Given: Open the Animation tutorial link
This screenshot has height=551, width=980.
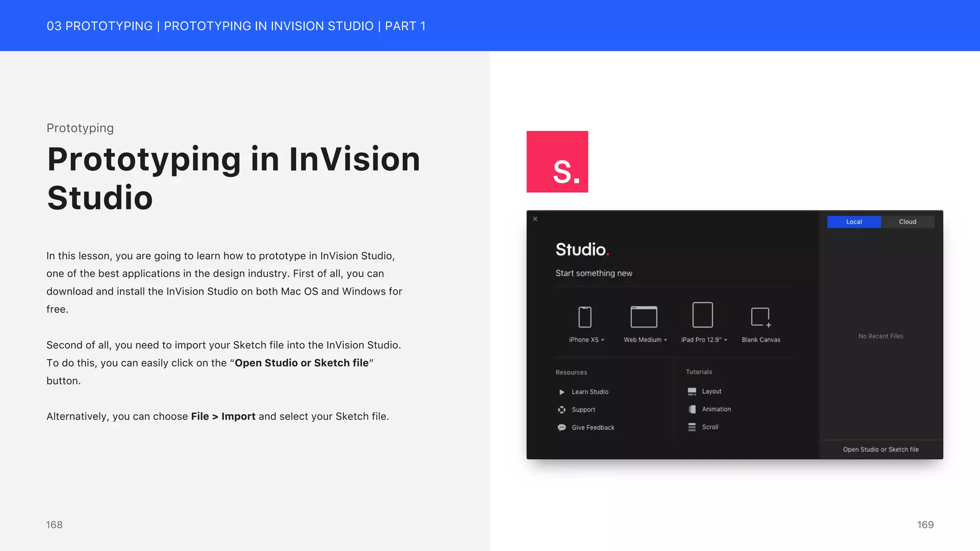Looking at the screenshot, I should pos(716,409).
